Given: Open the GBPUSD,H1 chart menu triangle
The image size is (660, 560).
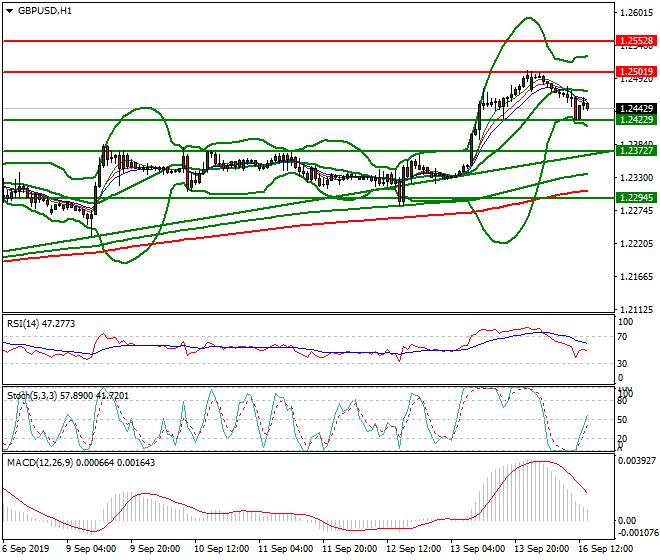Looking at the screenshot, I should click(x=10, y=11).
